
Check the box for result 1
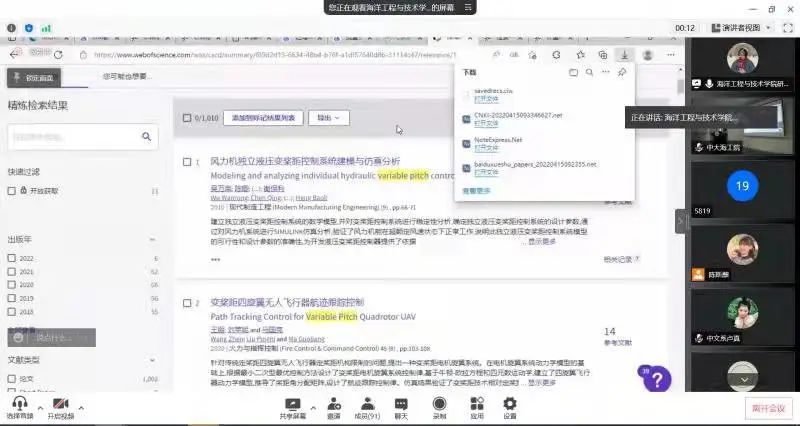coord(187,162)
